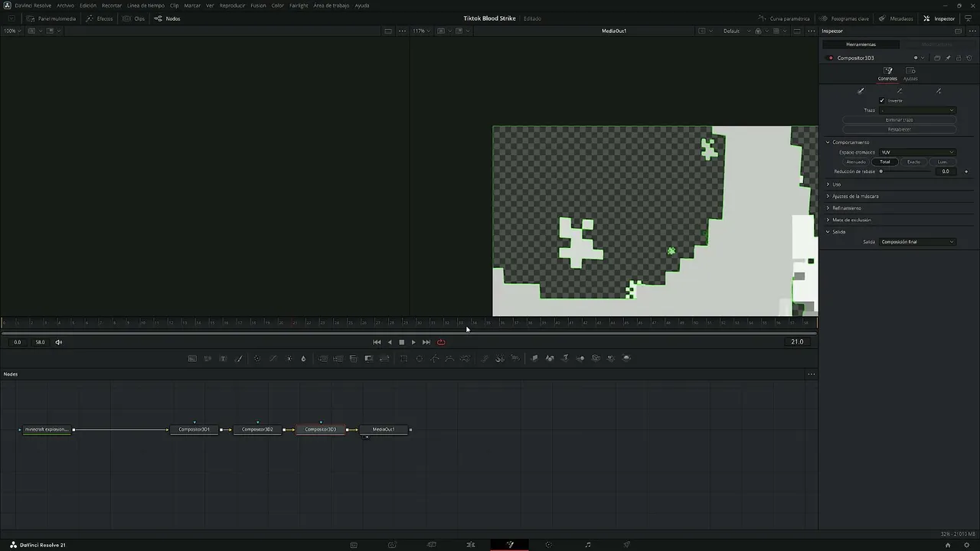Open the Trazo dropdown

(x=917, y=110)
